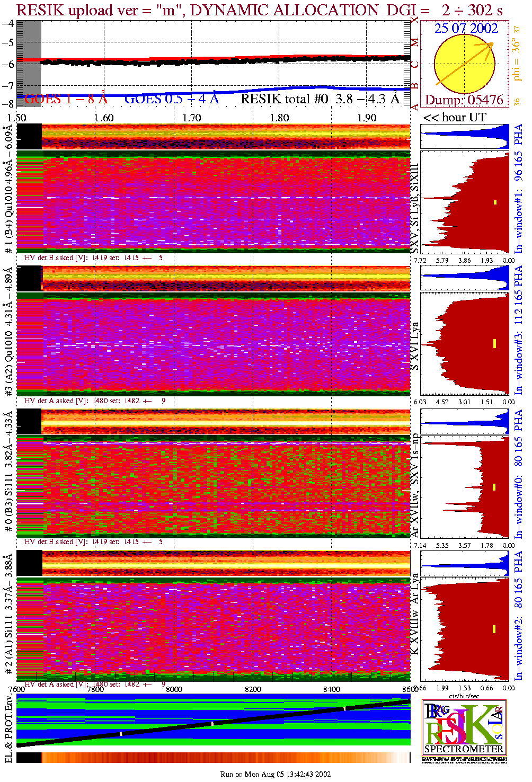Click yellow marker in In-window#2 spectrum
The width and height of the screenshot is (532, 782).
pos(494,629)
